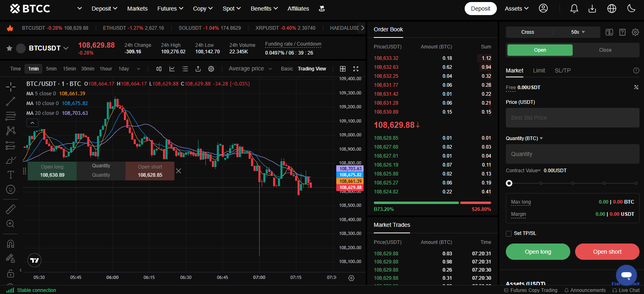644x294 pixels.
Task: Open the Assets dropdown
Action: click(517, 9)
